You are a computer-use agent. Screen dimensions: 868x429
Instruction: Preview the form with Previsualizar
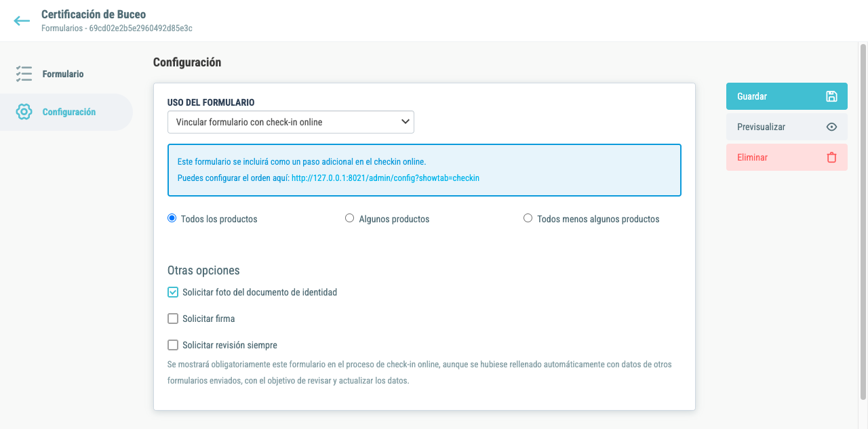pyautogui.click(x=787, y=127)
